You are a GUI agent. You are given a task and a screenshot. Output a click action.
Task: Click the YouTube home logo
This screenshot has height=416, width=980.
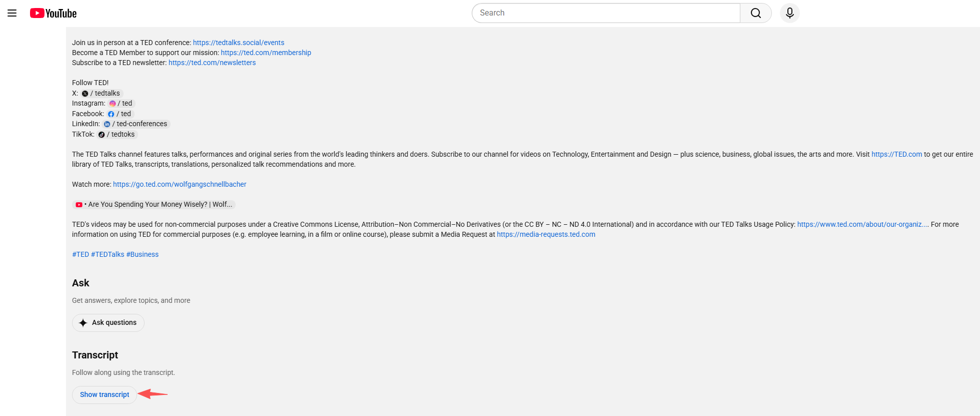coord(53,13)
